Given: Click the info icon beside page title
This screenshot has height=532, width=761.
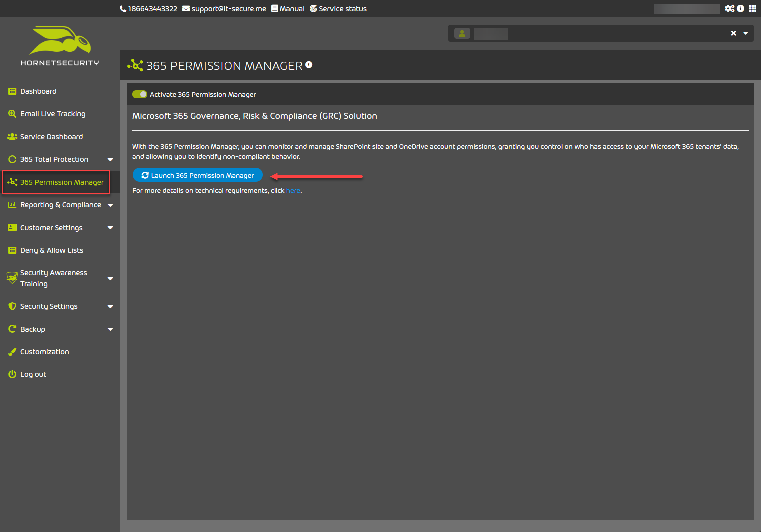Looking at the screenshot, I should point(309,65).
